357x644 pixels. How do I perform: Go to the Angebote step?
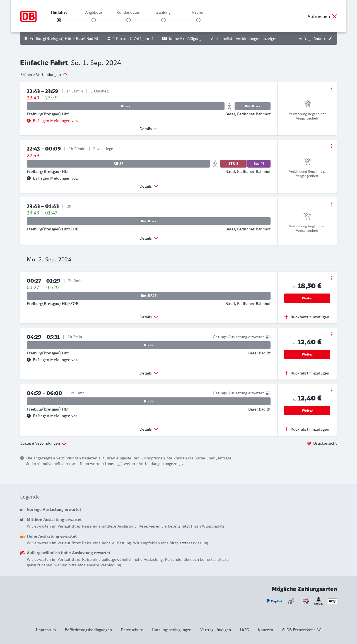click(x=94, y=20)
